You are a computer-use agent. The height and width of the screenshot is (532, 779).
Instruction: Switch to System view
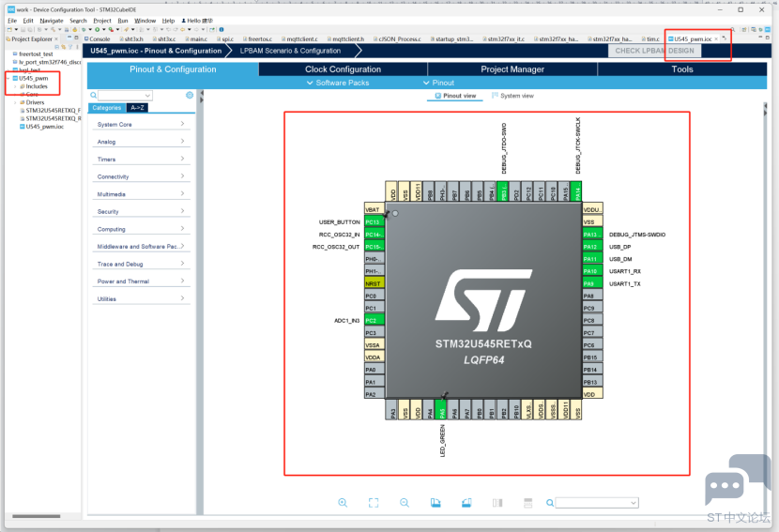click(x=512, y=96)
